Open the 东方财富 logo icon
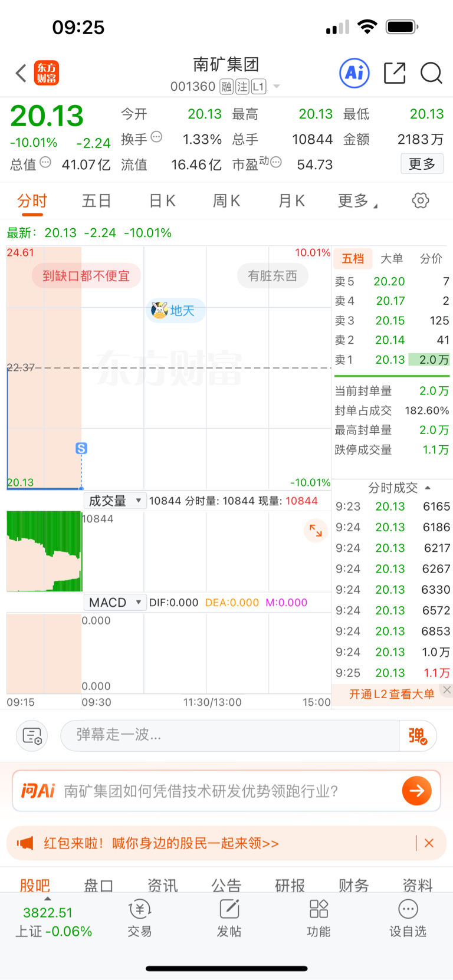Viewport: 453px width, 980px height. (47, 73)
